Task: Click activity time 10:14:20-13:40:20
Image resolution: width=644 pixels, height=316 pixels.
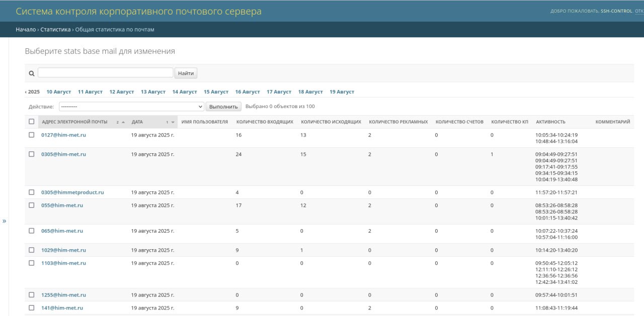Action: point(556,250)
